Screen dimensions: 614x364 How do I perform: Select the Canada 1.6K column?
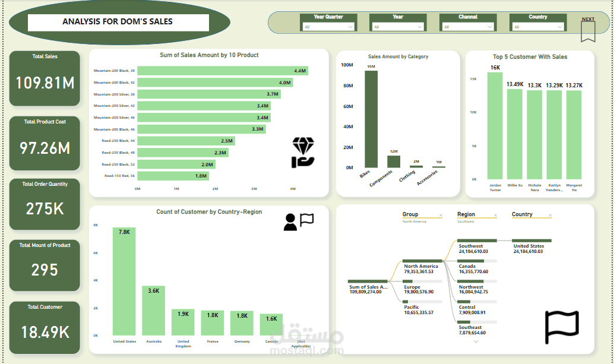271,324
